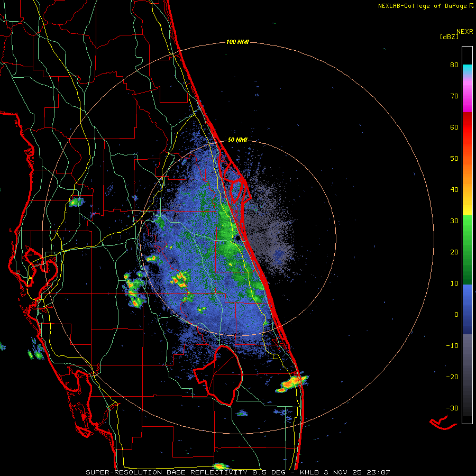Click the -10 value on dBZ scale

pyautogui.click(x=452, y=346)
